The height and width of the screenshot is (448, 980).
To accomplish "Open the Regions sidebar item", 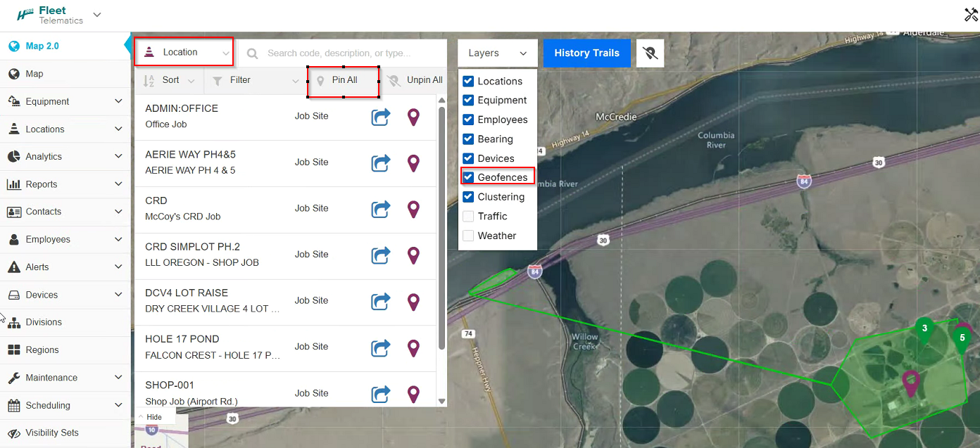I will tap(65, 350).
